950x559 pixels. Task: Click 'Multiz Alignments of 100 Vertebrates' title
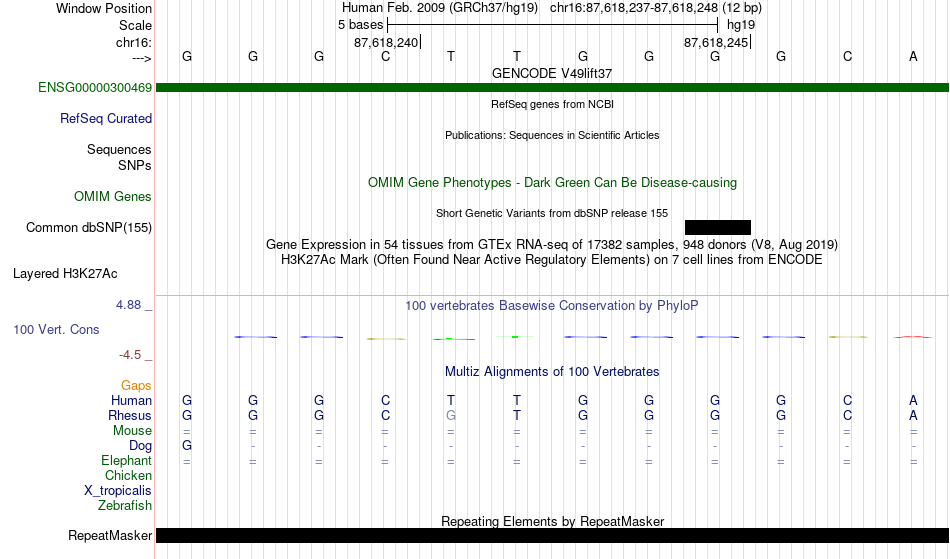(x=552, y=371)
